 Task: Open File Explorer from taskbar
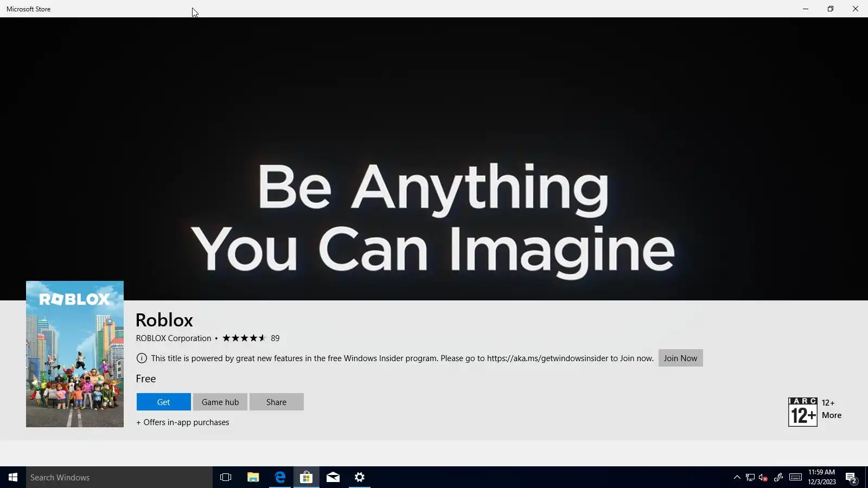[x=253, y=477]
